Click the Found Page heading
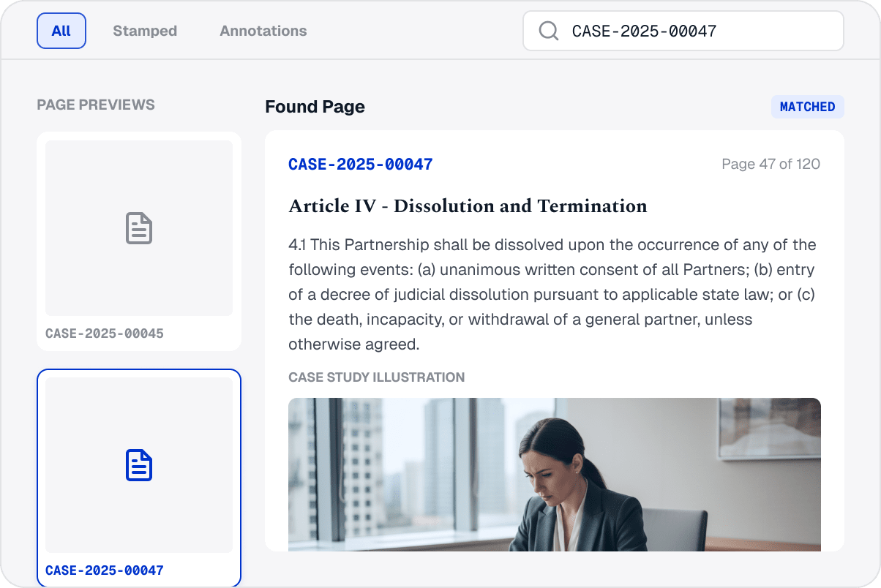 coord(315,107)
